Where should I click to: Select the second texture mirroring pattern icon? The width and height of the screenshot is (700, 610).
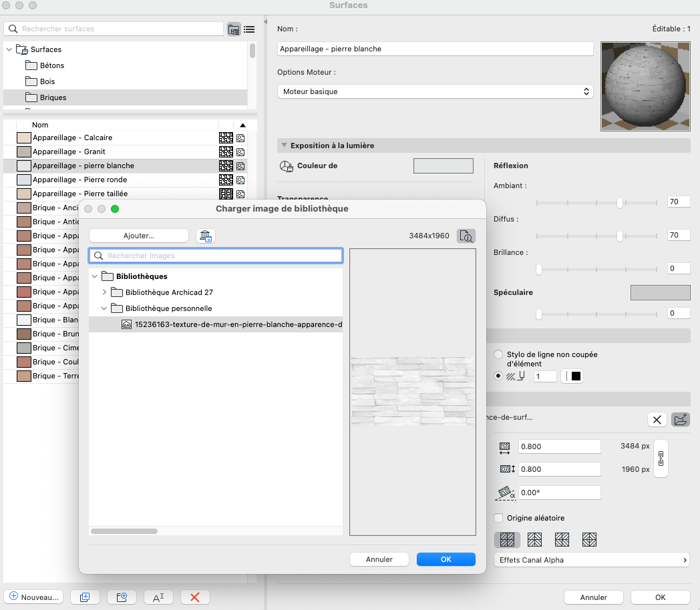click(x=535, y=539)
